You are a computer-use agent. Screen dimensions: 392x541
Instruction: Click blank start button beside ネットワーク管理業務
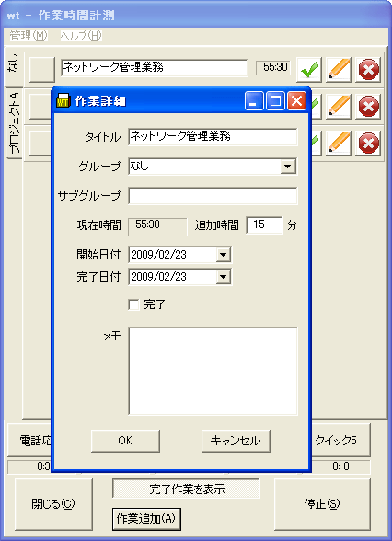[x=42, y=70]
